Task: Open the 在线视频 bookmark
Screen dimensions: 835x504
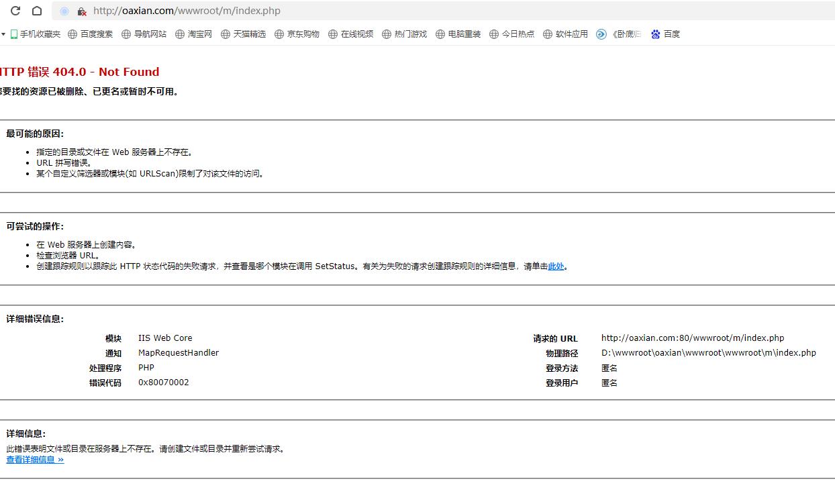Action: click(350, 34)
